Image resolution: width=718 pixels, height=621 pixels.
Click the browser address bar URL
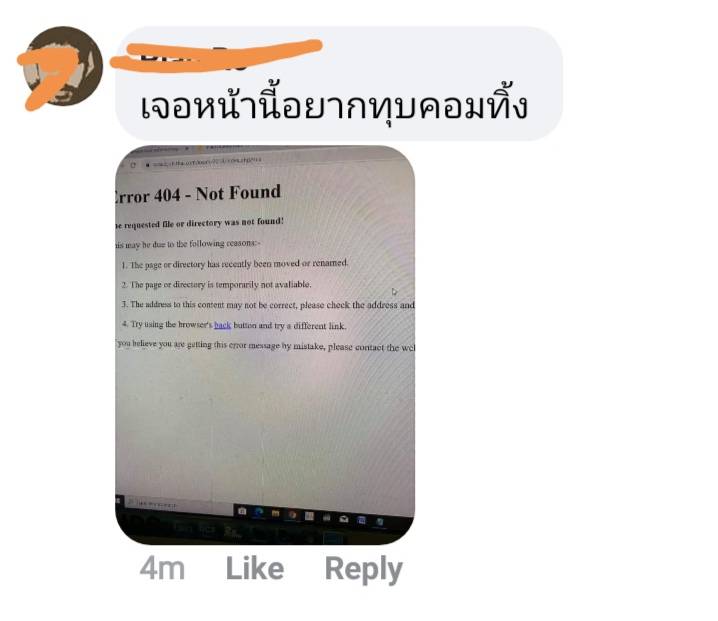pyautogui.click(x=206, y=162)
